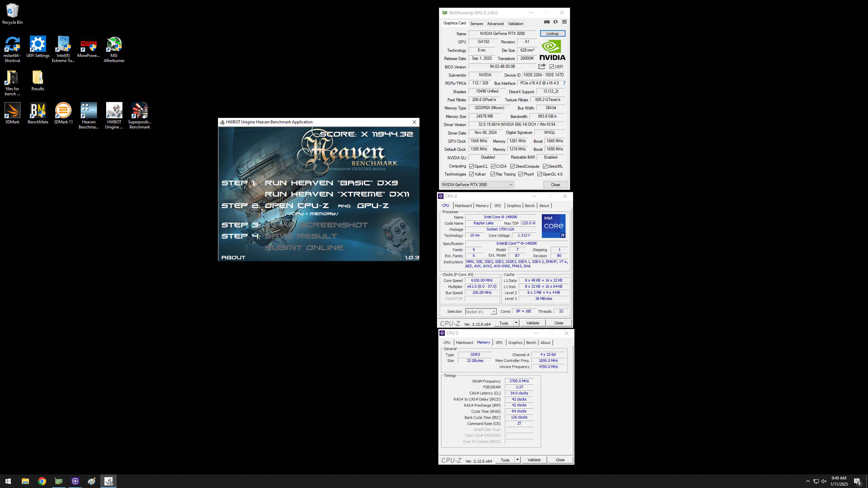Expand Tools arrow in lower CPU-Z window
The height and width of the screenshot is (488, 868).
(517, 460)
